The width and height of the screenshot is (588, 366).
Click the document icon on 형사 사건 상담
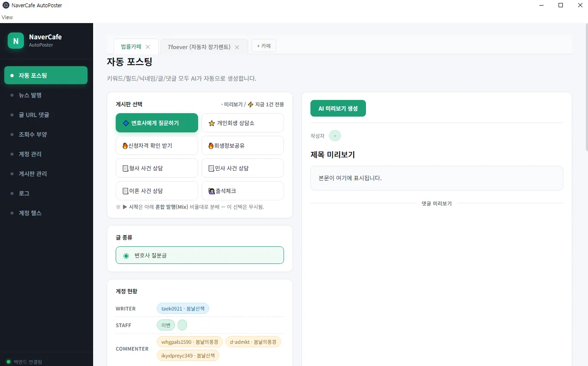tap(125, 168)
